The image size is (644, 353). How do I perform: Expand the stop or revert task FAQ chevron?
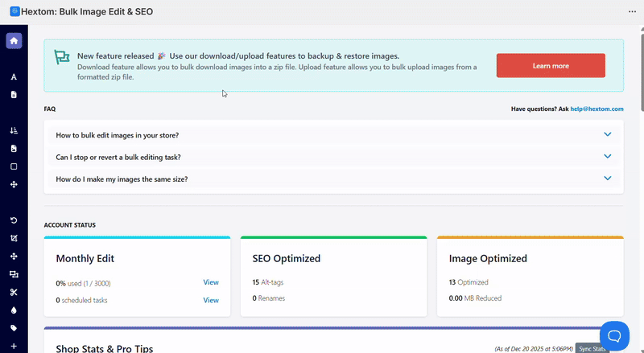[608, 156]
